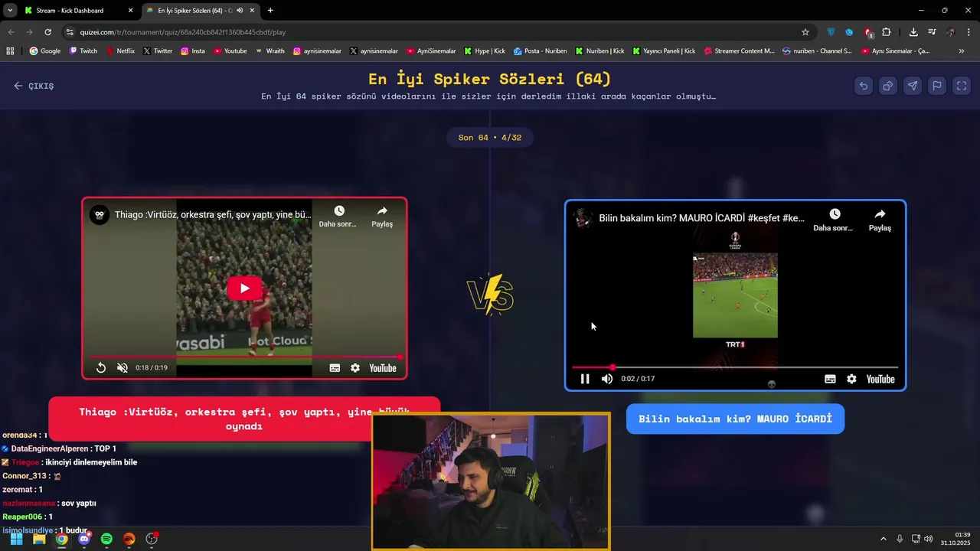The height and width of the screenshot is (551, 980).
Task: Vote for Bilin bakalım kim? MAURO İCARDİ button
Action: [735, 419]
